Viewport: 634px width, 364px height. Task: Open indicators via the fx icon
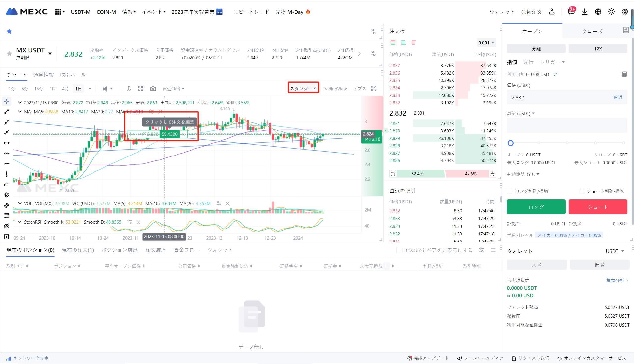pyautogui.click(x=129, y=88)
